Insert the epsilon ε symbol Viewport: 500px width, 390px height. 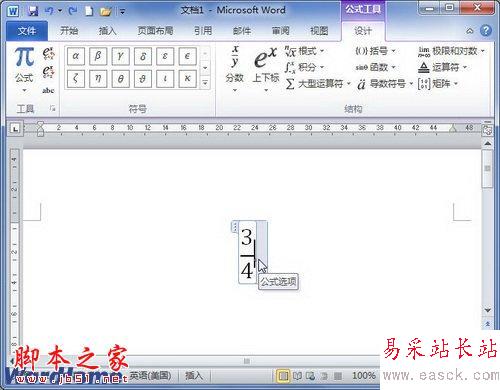165,56
